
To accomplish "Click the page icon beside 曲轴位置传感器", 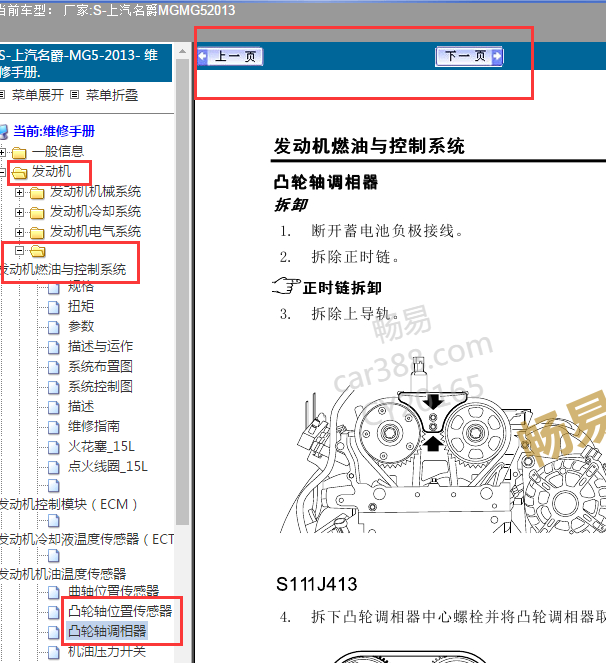I will coord(54,592).
